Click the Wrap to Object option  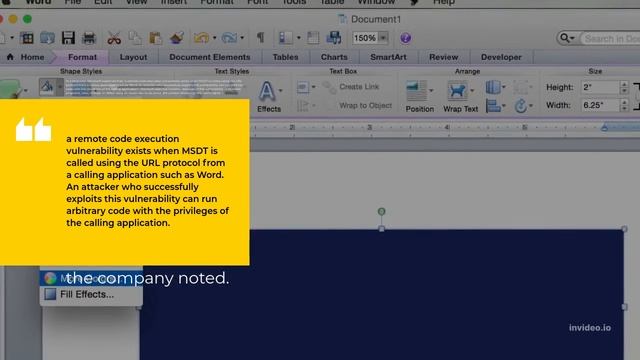365,105
